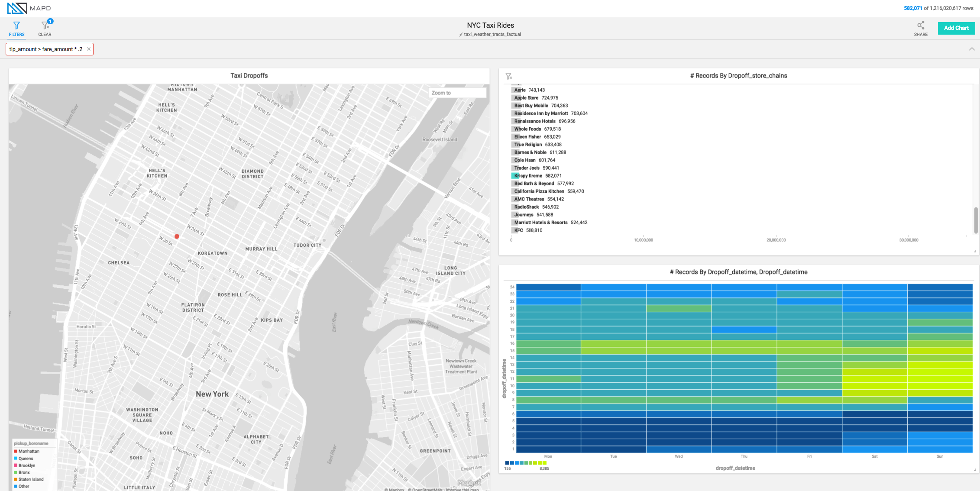Select the Friday hour 8 heatmap cell

coord(809,400)
